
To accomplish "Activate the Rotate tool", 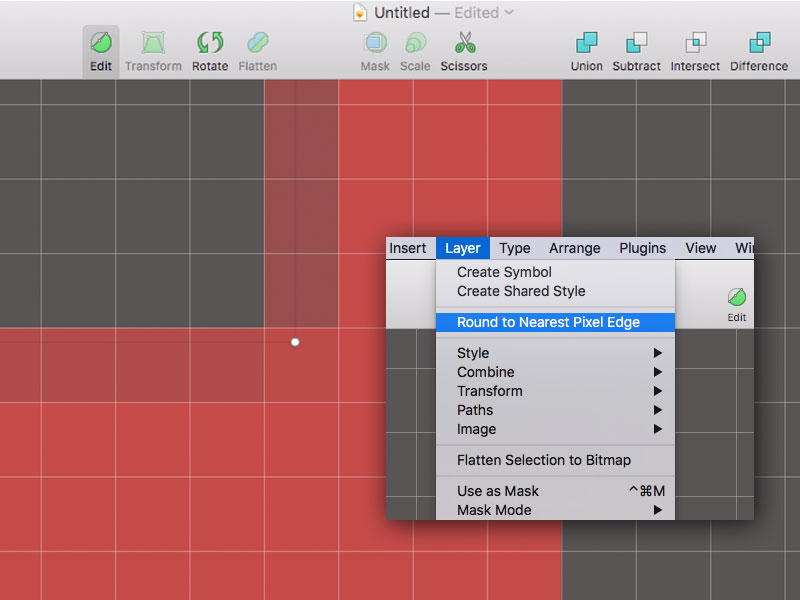I will 210,52.
